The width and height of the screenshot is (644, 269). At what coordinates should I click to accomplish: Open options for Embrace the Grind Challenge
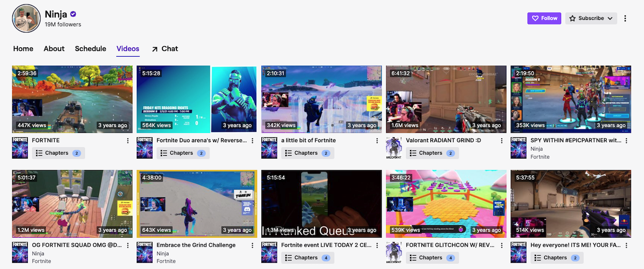(x=252, y=246)
